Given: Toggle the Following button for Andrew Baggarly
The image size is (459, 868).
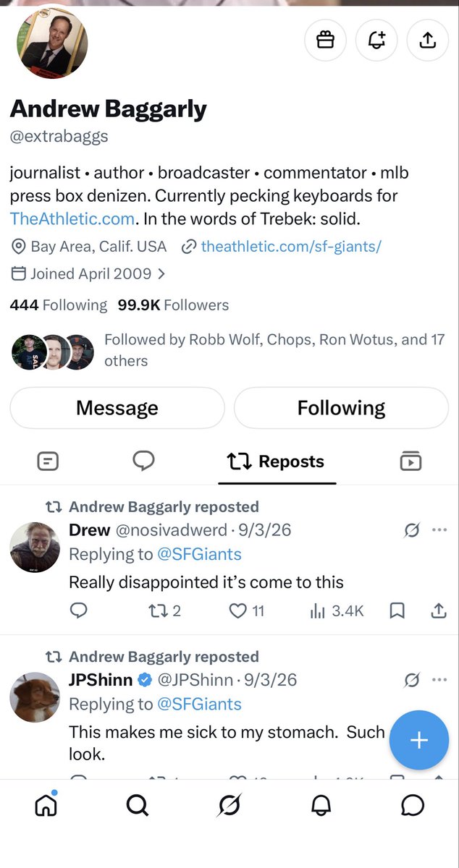Looking at the screenshot, I should pyautogui.click(x=341, y=408).
